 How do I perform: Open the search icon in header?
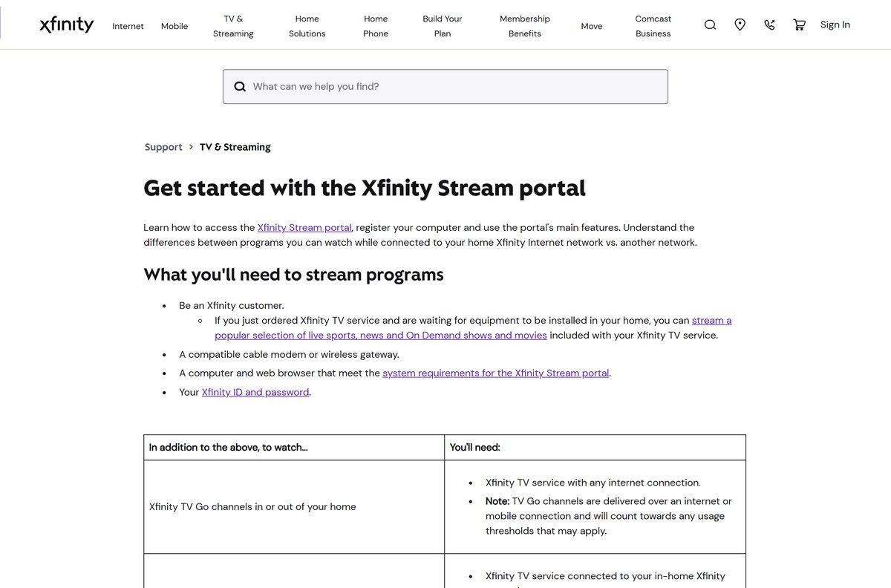710,24
